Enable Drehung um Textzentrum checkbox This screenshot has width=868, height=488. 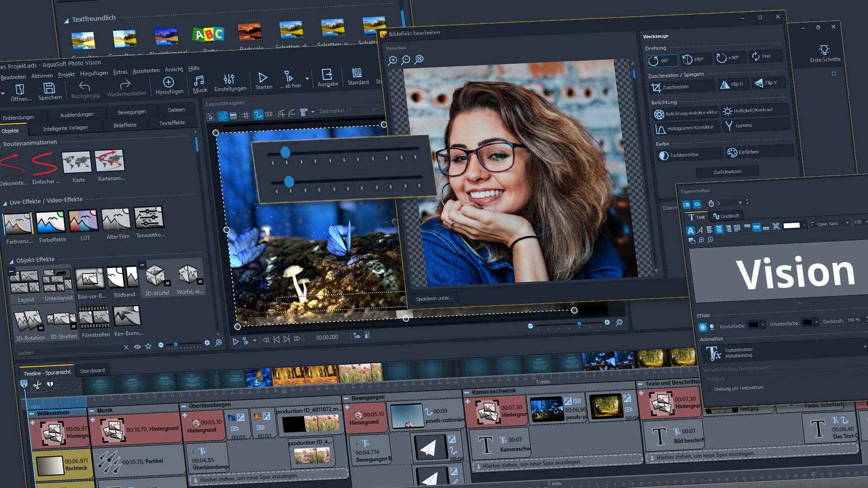coord(709,389)
